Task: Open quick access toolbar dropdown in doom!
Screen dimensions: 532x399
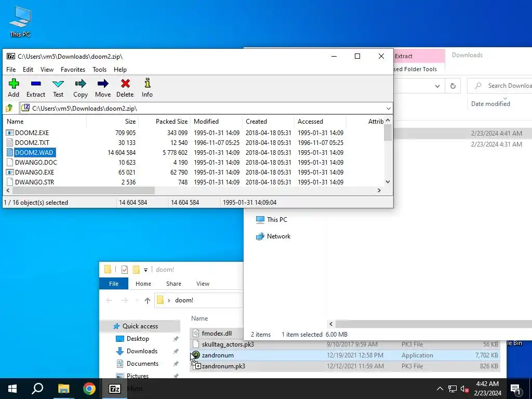Action: [145, 270]
